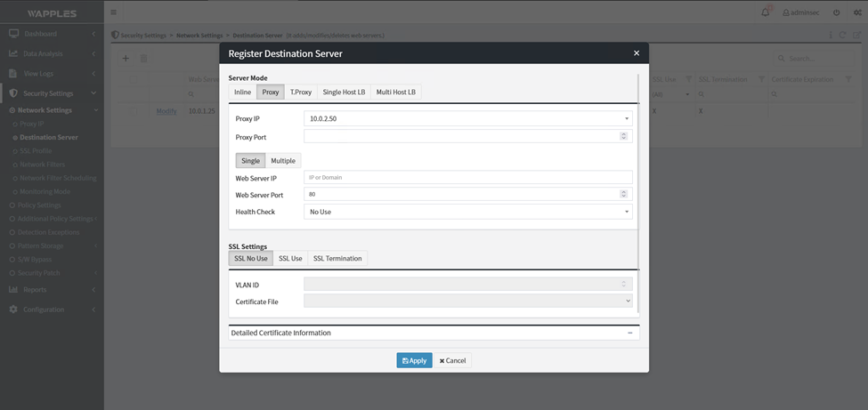
Task: Switch to Multi Host LB tab
Action: tap(395, 92)
